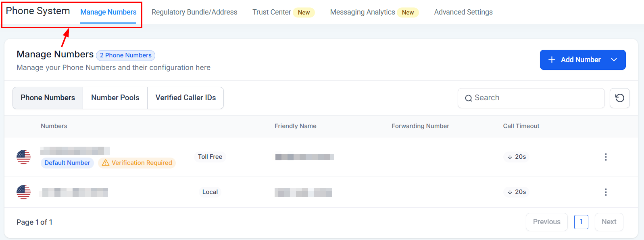This screenshot has height=240, width=644.
Task: Click the Numbers column header
Action: [54, 126]
